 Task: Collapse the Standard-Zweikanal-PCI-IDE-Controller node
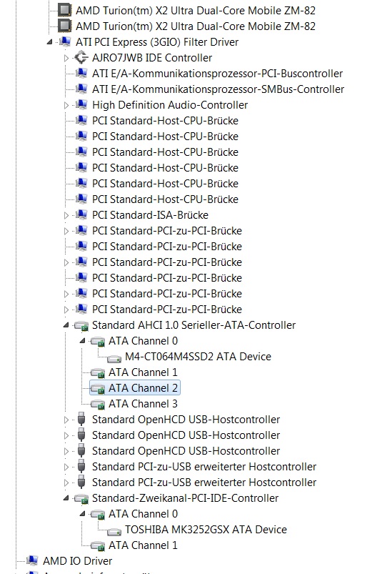click(66, 498)
